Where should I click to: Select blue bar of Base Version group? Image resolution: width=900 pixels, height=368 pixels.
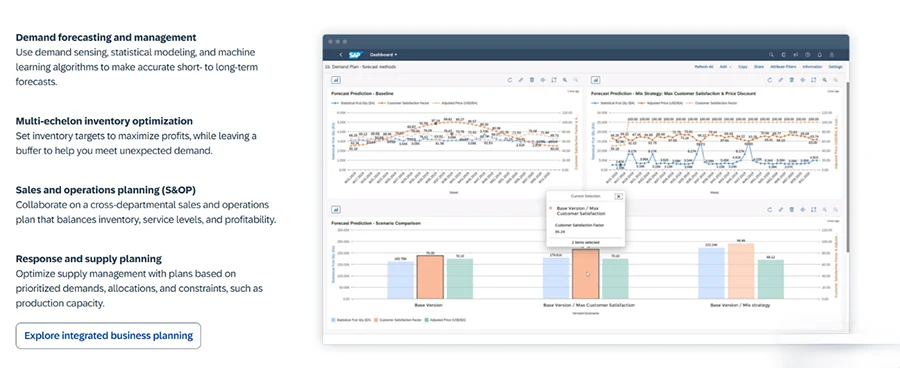coord(401,280)
